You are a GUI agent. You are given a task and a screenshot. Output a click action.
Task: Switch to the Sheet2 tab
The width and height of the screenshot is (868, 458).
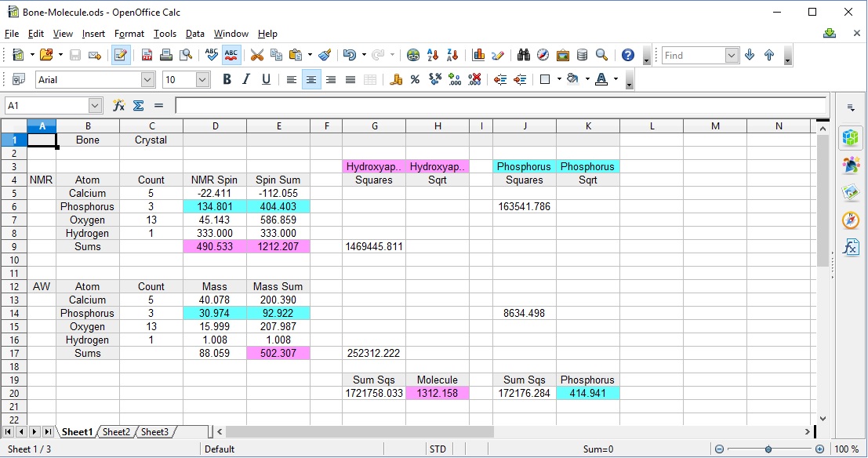point(116,431)
